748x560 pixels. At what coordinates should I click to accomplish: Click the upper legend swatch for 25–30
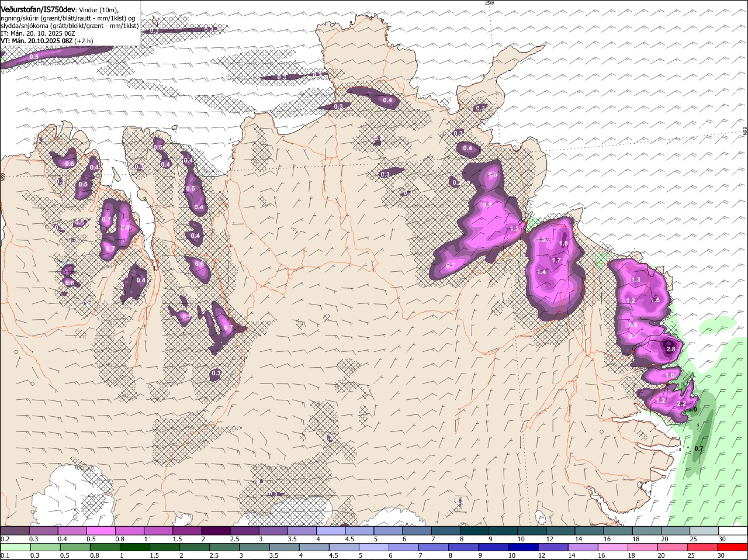coord(705,530)
